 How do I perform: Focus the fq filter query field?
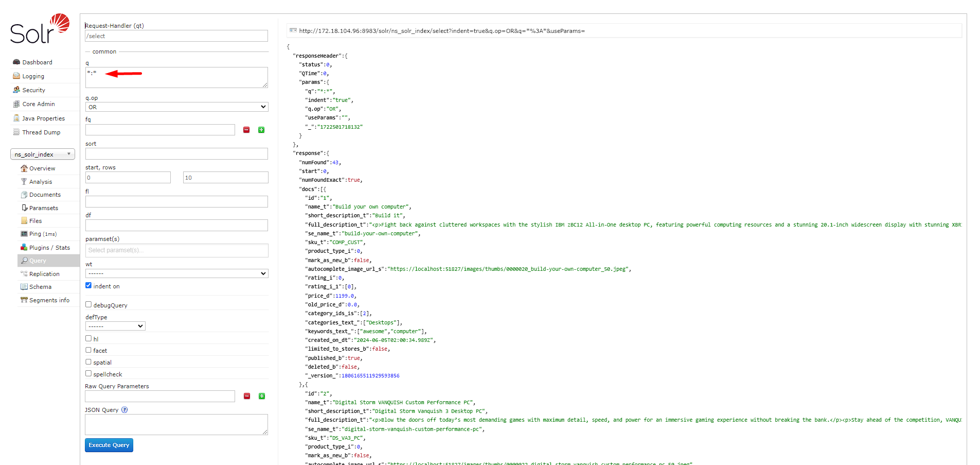[160, 130]
